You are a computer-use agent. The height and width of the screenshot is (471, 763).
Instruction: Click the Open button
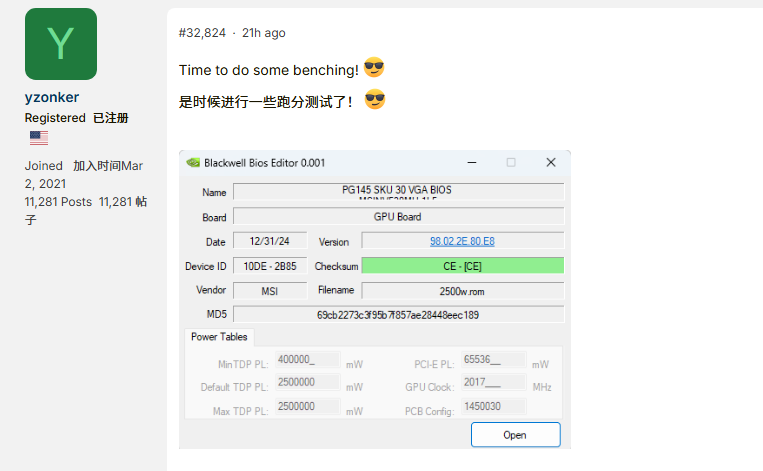click(x=515, y=435)
